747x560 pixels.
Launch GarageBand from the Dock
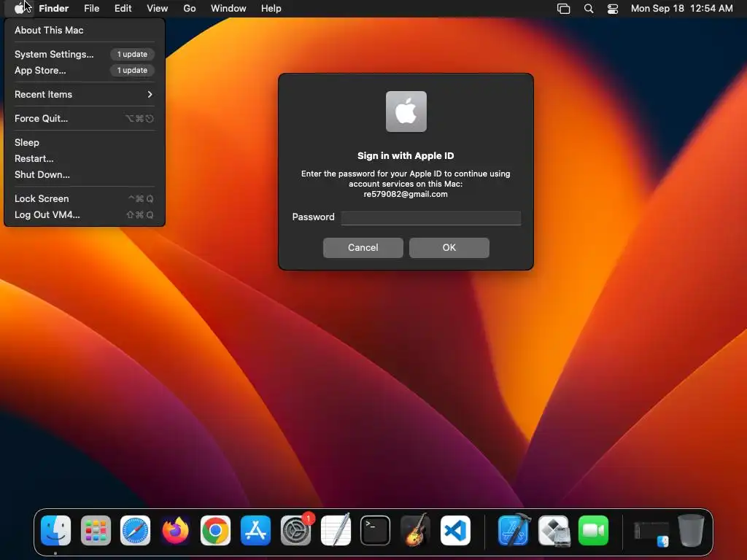click(x=415, y=531)
